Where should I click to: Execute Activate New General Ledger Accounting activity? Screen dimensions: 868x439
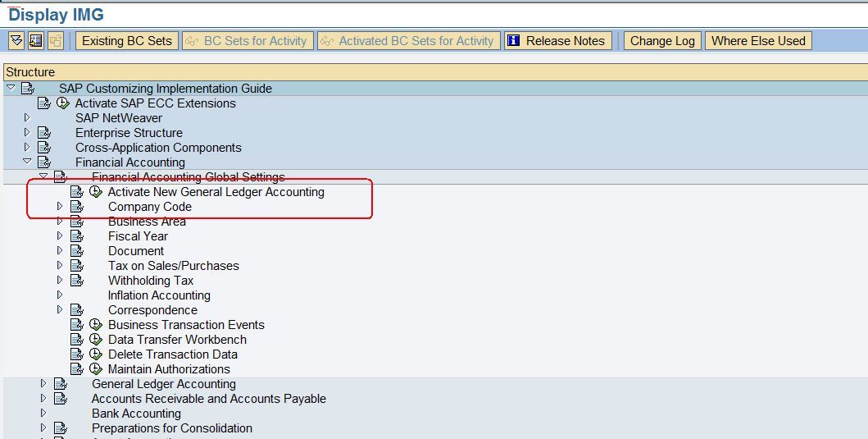[x=96, y=191]
